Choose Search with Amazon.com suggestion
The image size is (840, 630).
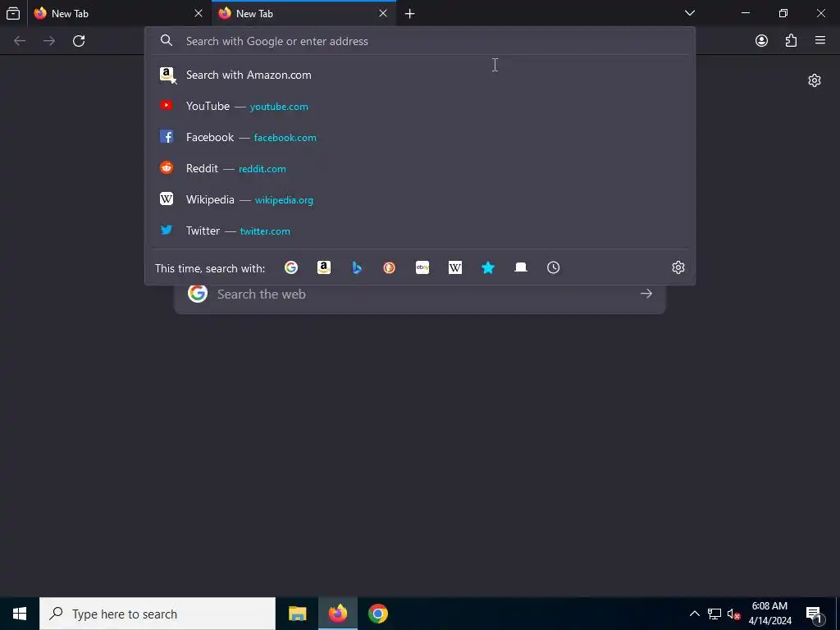coord(420,75)
